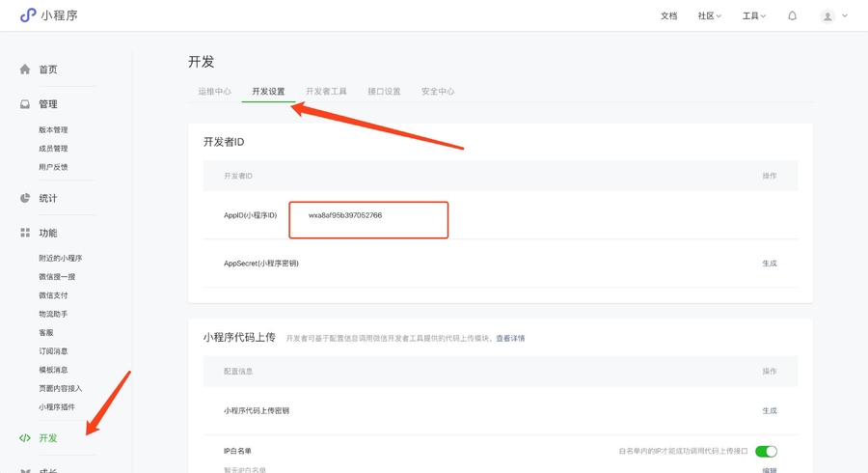The height and width of the screenshot is (473, 868).
Task: Click 生成 for AppSecret
Action: (769, 264)
